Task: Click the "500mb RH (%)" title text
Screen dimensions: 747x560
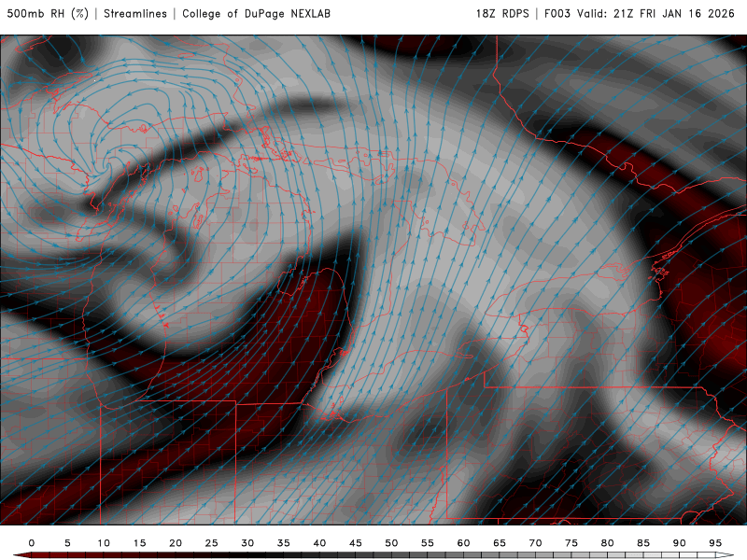Action: [x=48, y=13]
